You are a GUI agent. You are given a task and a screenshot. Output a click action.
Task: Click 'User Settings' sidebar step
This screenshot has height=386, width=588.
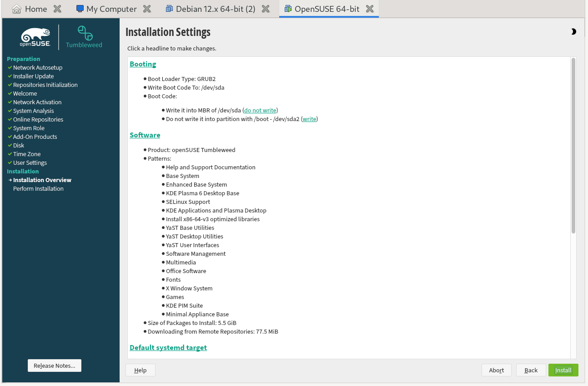coord(30,163)
